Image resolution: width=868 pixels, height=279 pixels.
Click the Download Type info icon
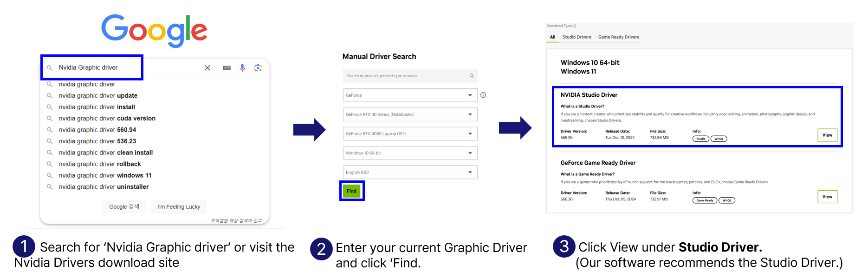click(574, 26)
